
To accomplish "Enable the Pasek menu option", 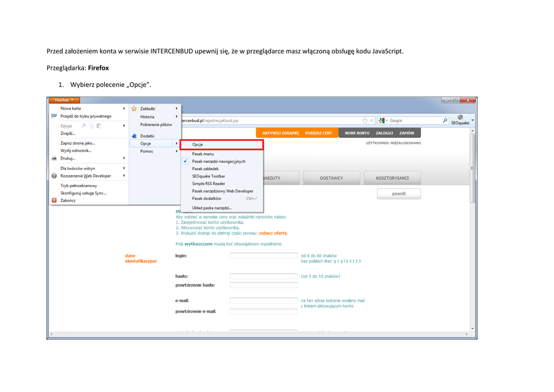I will point(203,154).
